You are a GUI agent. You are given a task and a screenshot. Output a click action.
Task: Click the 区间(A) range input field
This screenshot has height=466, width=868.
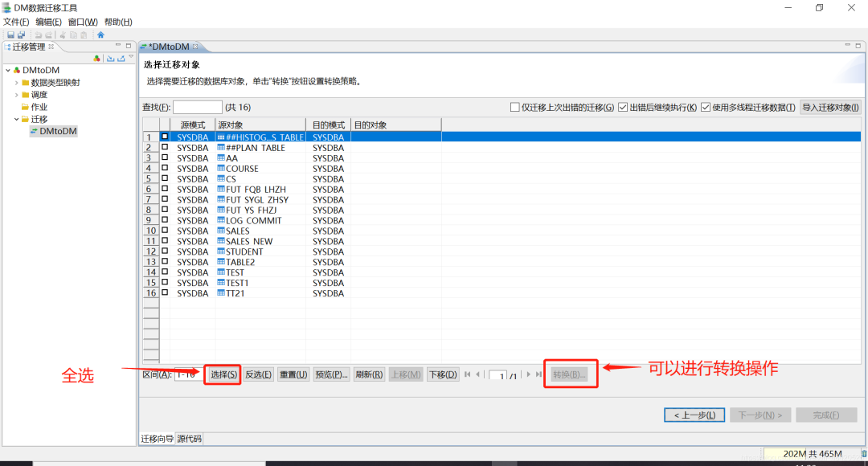point(189,374)
